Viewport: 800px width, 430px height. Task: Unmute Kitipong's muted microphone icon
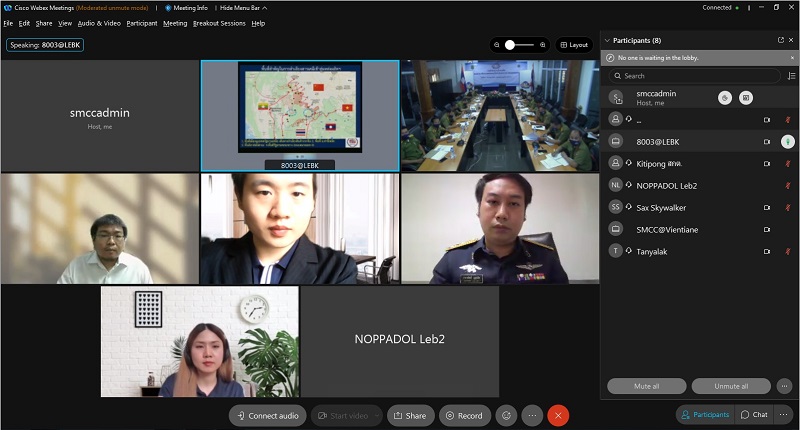pyautogui.click(x=787, y=163)
